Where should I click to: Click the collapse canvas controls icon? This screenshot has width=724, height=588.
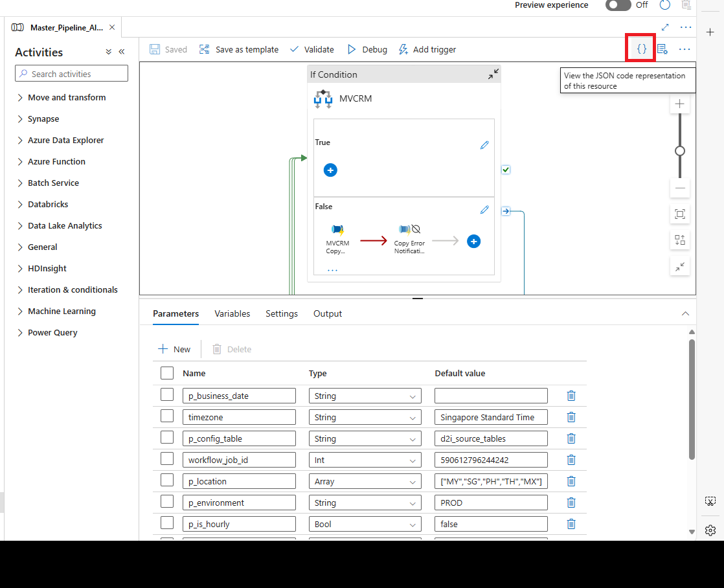click(680, 267)
